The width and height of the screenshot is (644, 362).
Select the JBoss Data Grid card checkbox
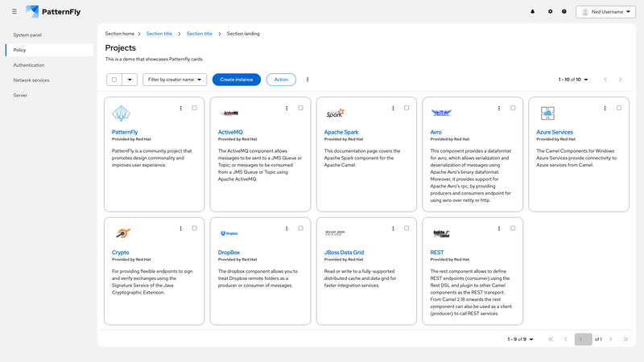tap(407, 228)
